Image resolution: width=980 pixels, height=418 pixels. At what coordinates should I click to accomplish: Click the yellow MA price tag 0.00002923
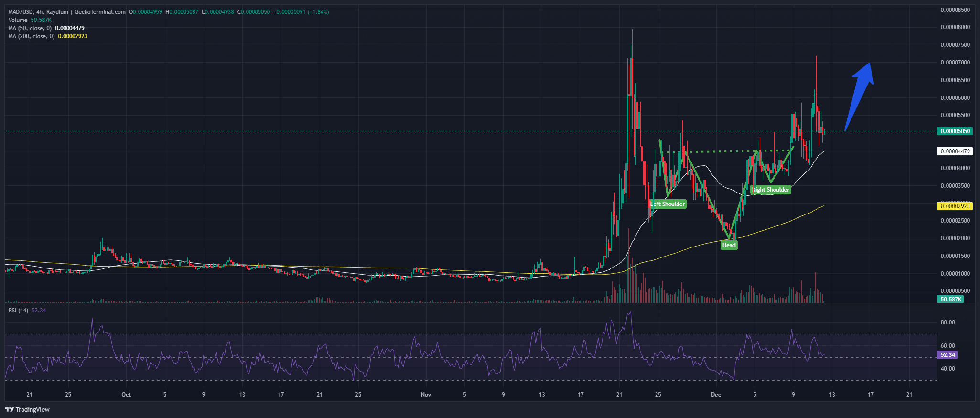[955, 206]
